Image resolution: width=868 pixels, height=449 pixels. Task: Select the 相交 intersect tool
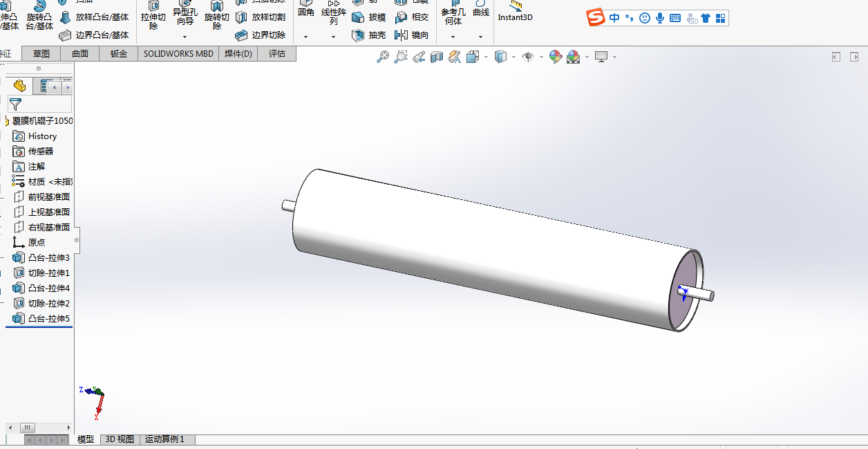[412, 17]
